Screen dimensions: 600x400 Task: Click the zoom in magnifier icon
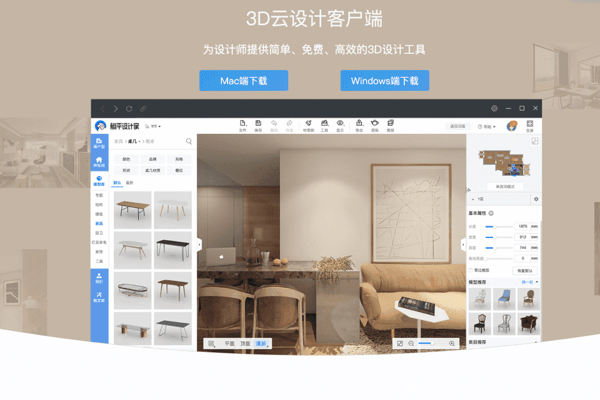click(452, 343)
